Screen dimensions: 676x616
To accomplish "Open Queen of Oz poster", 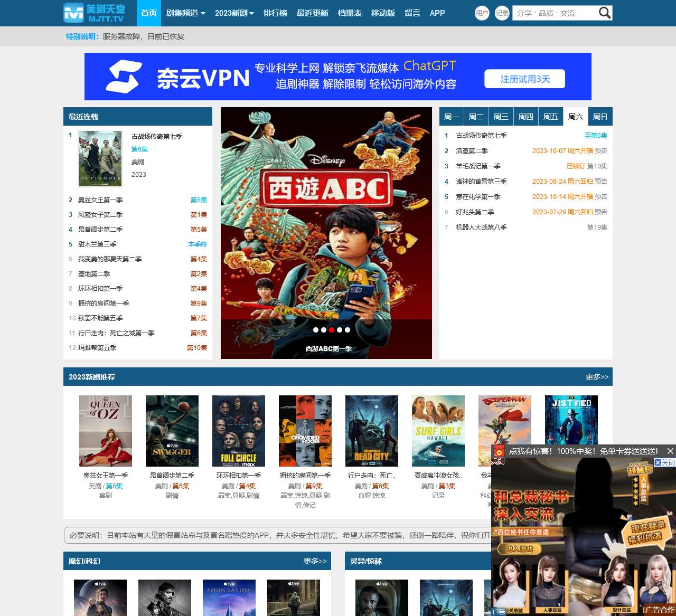I will 106,431.
